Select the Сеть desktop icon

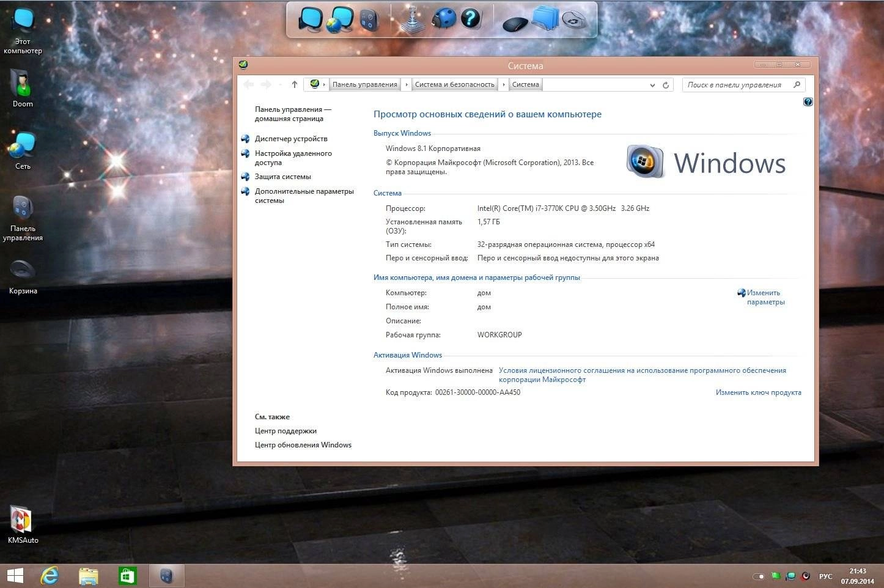23,151
